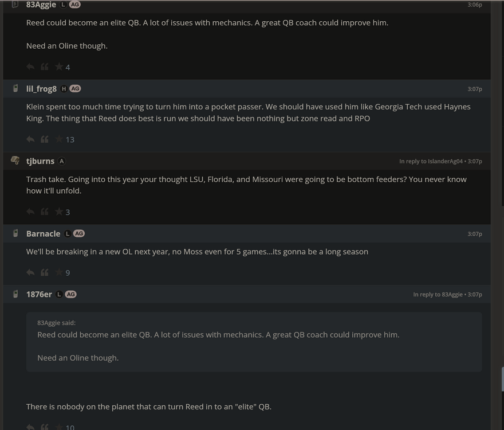Star lil_frog8's post with 13 stars
The width and height of the screenshot is (504, 430).
click(x=59, y=139)
